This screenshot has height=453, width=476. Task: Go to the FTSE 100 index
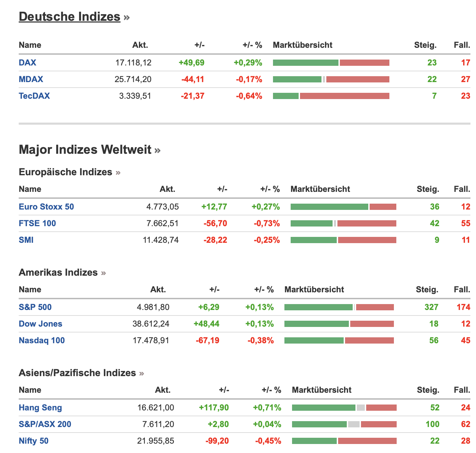coord(37,223)
